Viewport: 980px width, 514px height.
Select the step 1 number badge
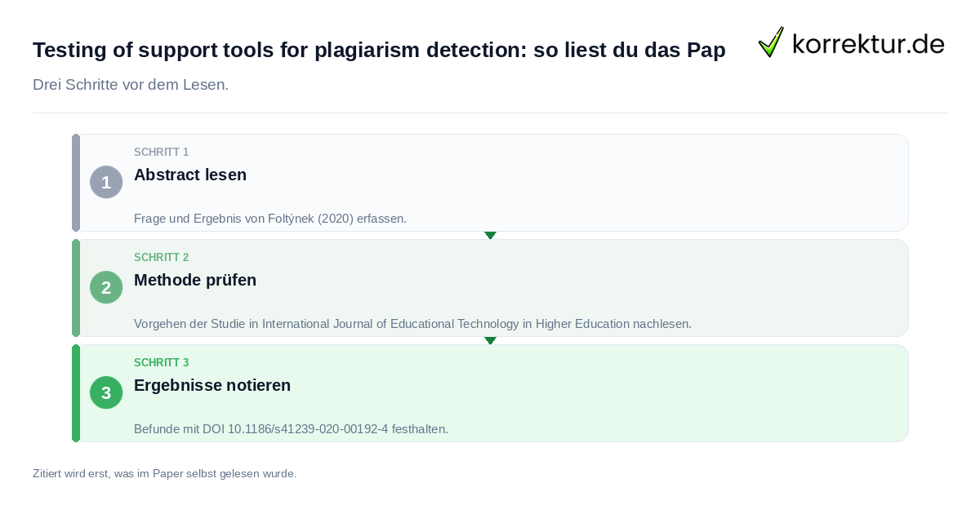coord(106,182)
